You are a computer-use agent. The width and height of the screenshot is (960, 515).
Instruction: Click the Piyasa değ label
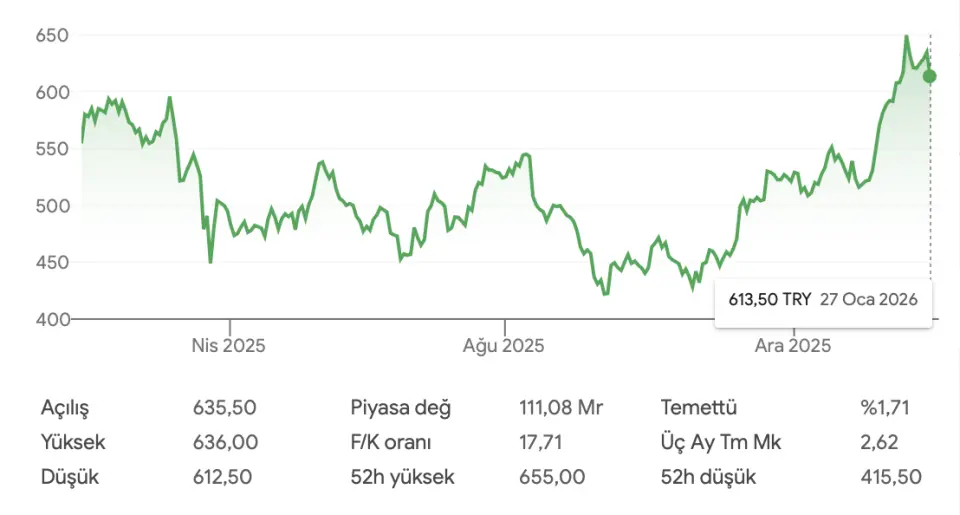coord(401,408)
